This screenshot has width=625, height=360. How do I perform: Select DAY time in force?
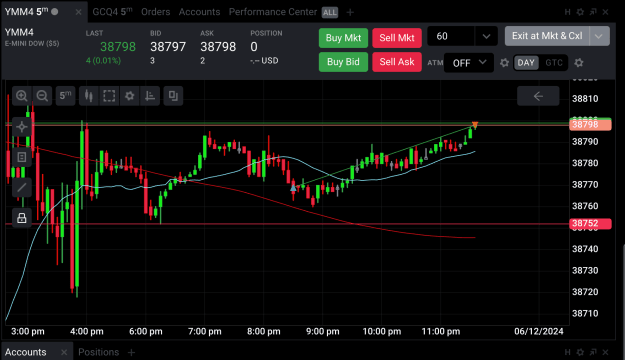point(526,63)
